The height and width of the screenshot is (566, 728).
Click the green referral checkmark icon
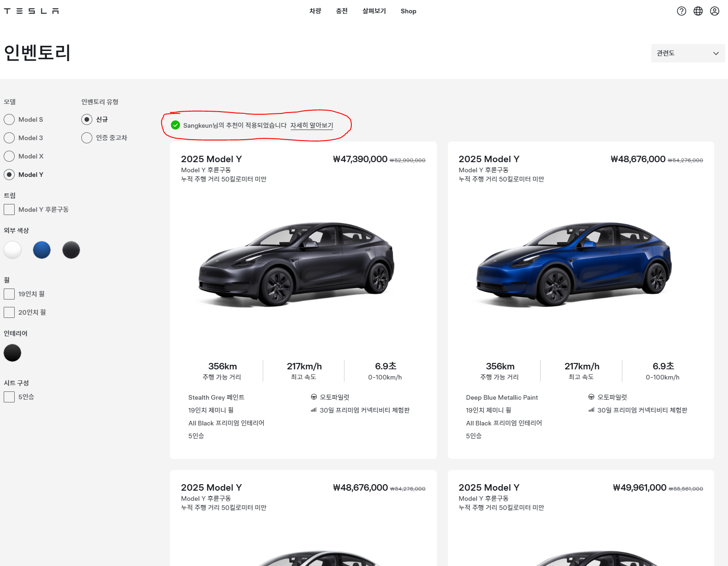(175, 125)
